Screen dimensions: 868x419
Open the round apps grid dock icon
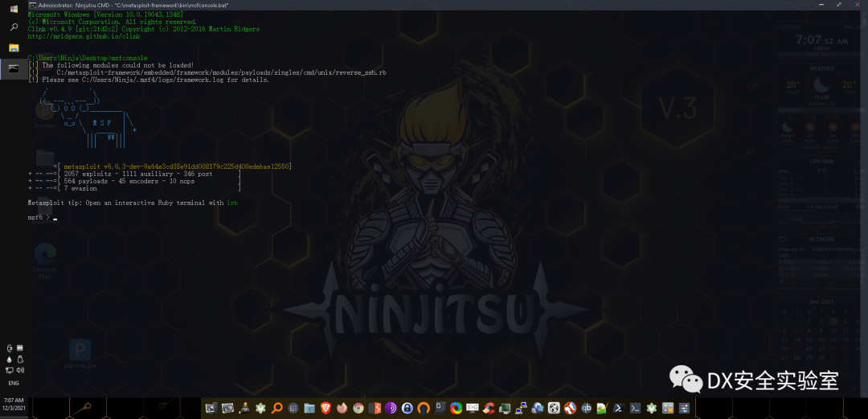(x=293, y=408)
